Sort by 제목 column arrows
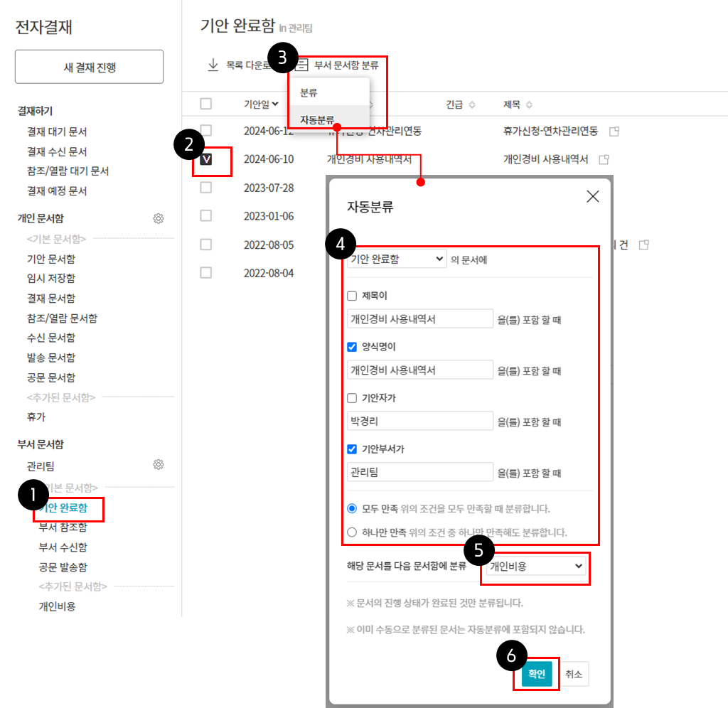This screenshot has height=708, width=728. coord(530,104)
